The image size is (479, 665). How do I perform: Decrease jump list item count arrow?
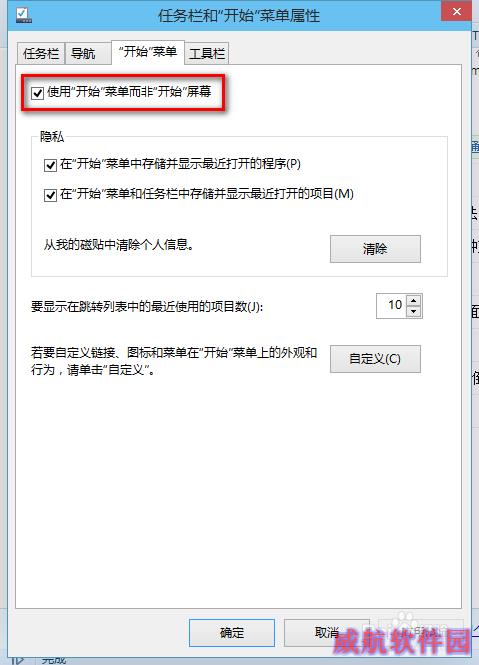pyautogui.click(x=414, y=312)
